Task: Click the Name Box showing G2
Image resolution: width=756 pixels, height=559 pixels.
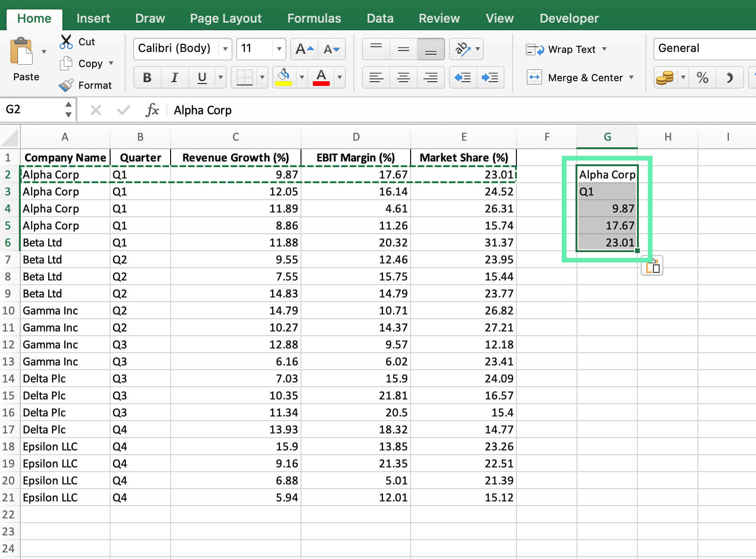Action: (31, 110)
